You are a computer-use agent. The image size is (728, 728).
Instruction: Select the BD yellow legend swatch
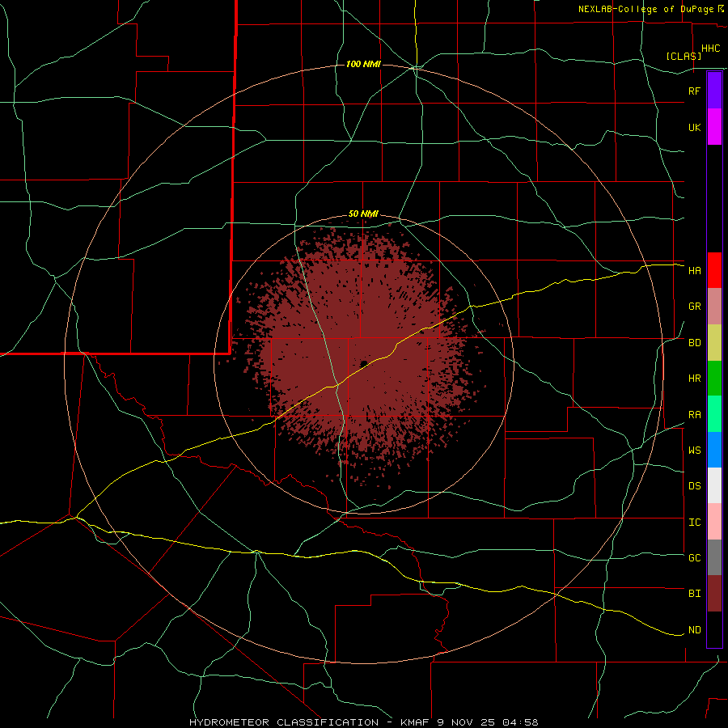click(x=714, y=343)
